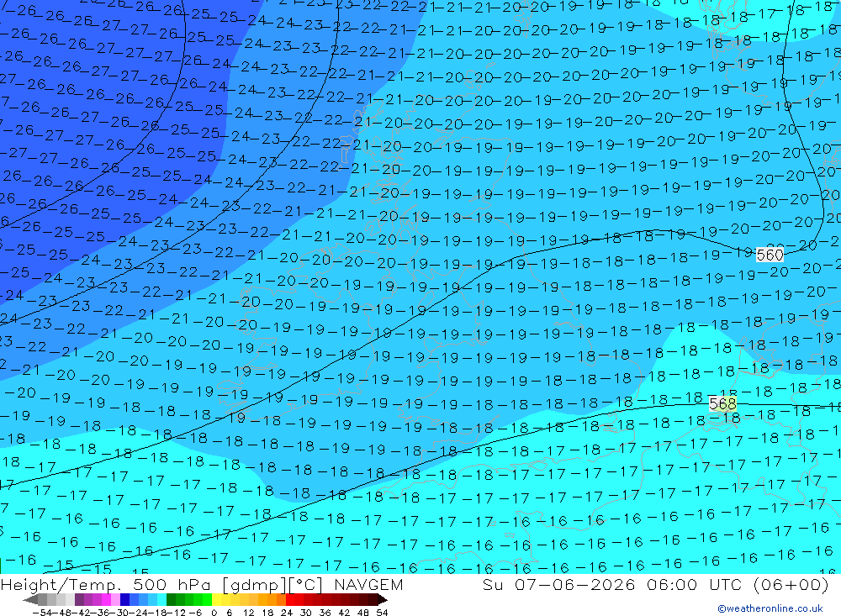The width and height of the screenshot is (841, 616).
Task: Click the forecast date 07-06-2026
Action: point(575,585)
